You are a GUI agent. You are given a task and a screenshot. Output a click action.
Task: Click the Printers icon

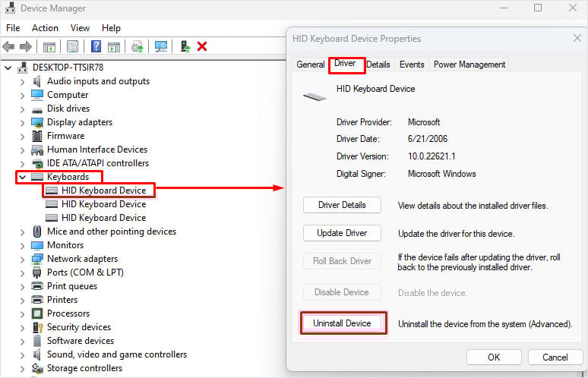pyautogui.click(x=37, y=300)
